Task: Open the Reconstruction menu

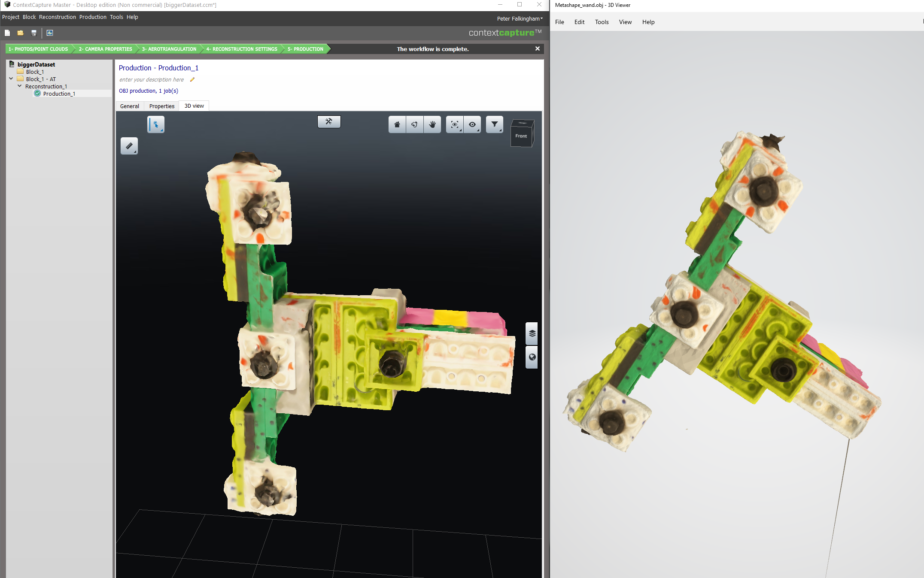Action: point(57,17)
